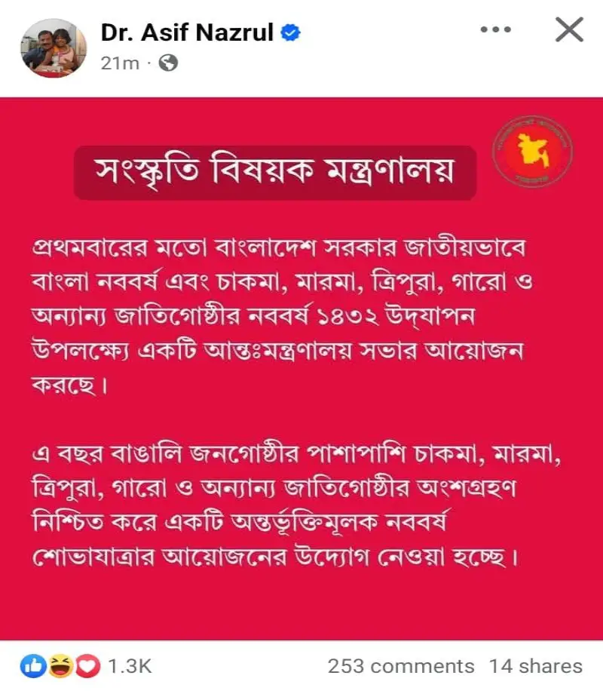View the 1.3K reactions count list

point(130,667)
